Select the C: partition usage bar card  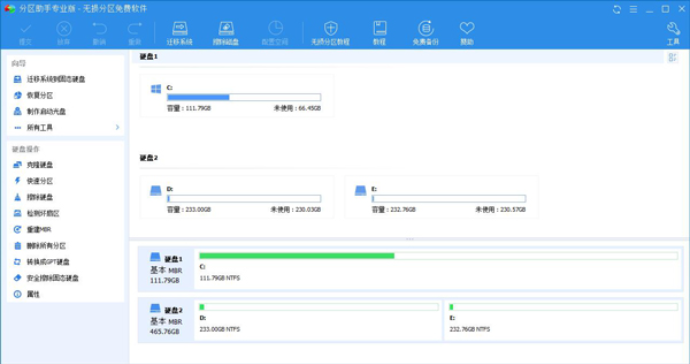pyautogui.click(x=237, y=96)
